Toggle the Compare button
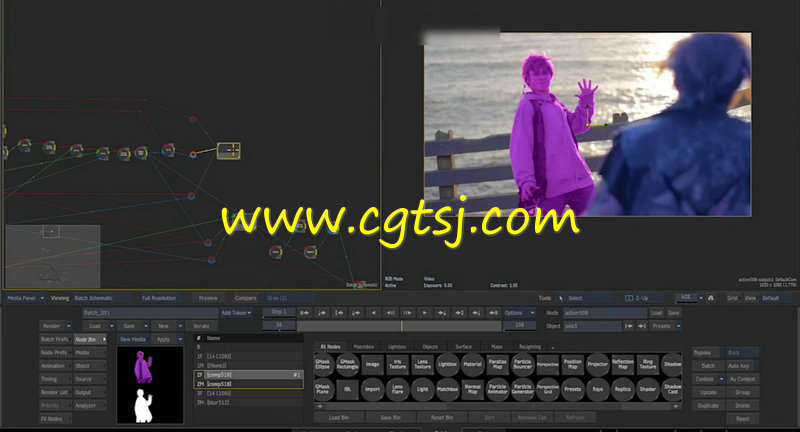The image size is (800, 432). tap(245, 298)
